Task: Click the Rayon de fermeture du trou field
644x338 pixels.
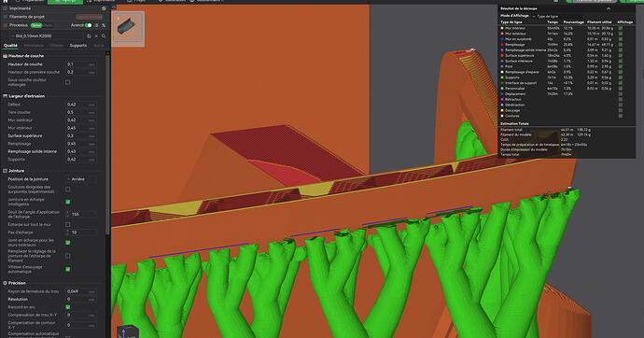Action: [x=81, y=291]
